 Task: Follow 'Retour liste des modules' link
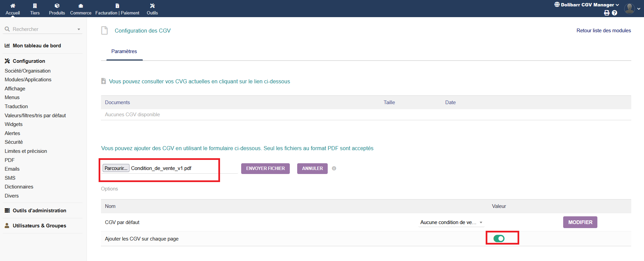[x=603, y=31]
